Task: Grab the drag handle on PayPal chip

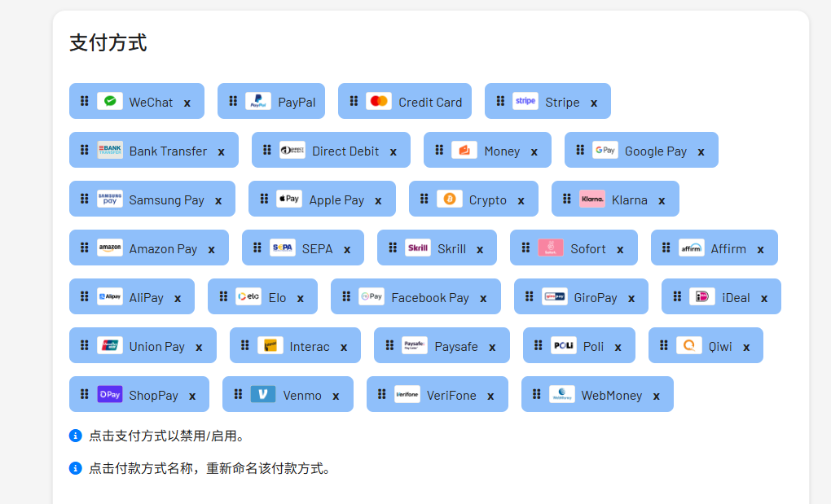Action: click(x=233, y=101)
